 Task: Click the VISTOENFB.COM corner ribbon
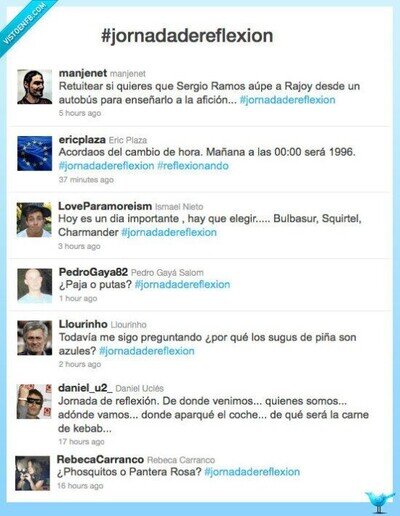pyautogui.click(x=25, y=23)
